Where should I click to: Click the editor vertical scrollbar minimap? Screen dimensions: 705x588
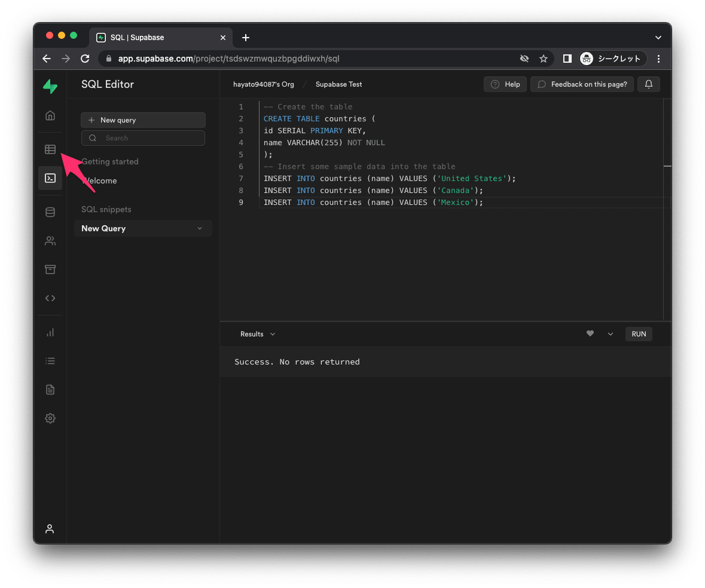pos(667,209)
